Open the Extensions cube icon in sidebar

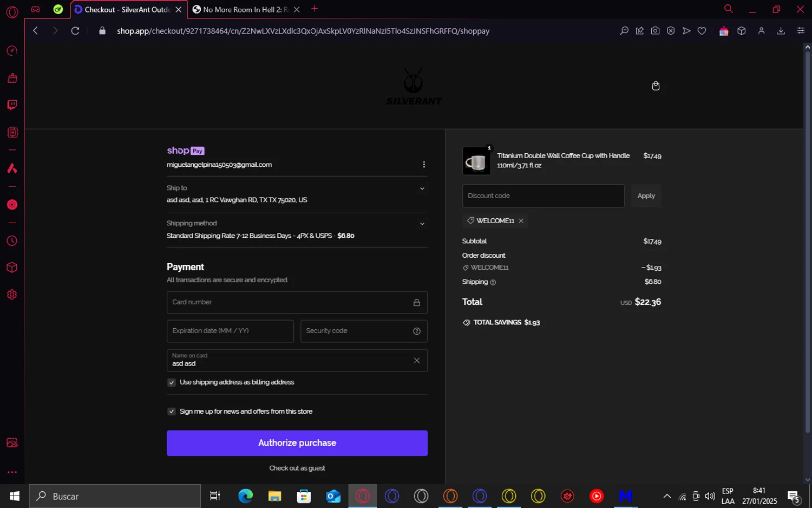(12, 268)
